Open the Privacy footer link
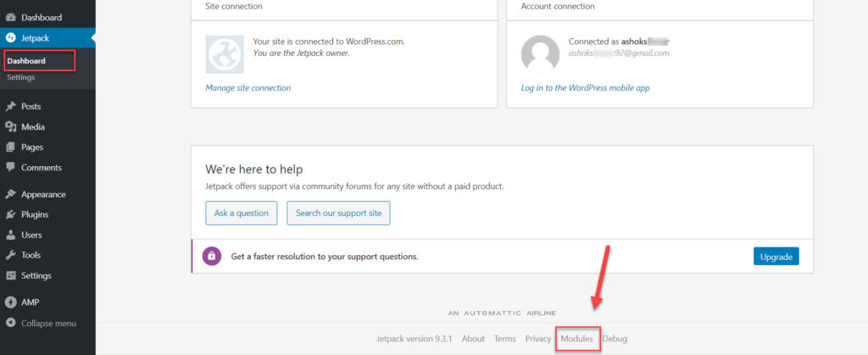Screen dimensions: 868x355 tap(538, 338)
